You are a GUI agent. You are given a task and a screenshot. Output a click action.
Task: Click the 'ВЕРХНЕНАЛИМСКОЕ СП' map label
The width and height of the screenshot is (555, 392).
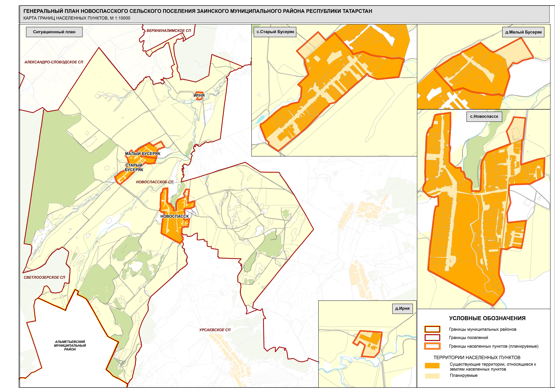click(169, 31)
